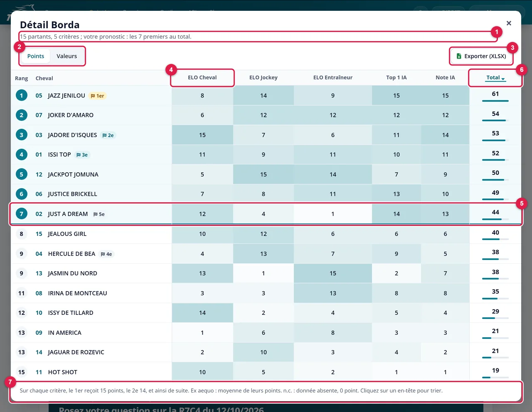Sort by the ELO Entraîneur column header
532x412 pixels.
click(333, 78)
